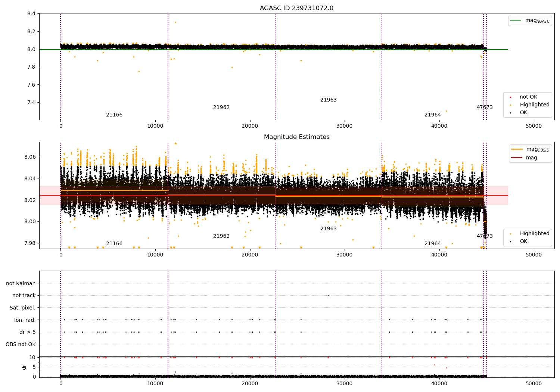Click the 'AGASC ID 239731072.0' plot title
The height and width of the screenshot is (392, 560).
(296, 8)
